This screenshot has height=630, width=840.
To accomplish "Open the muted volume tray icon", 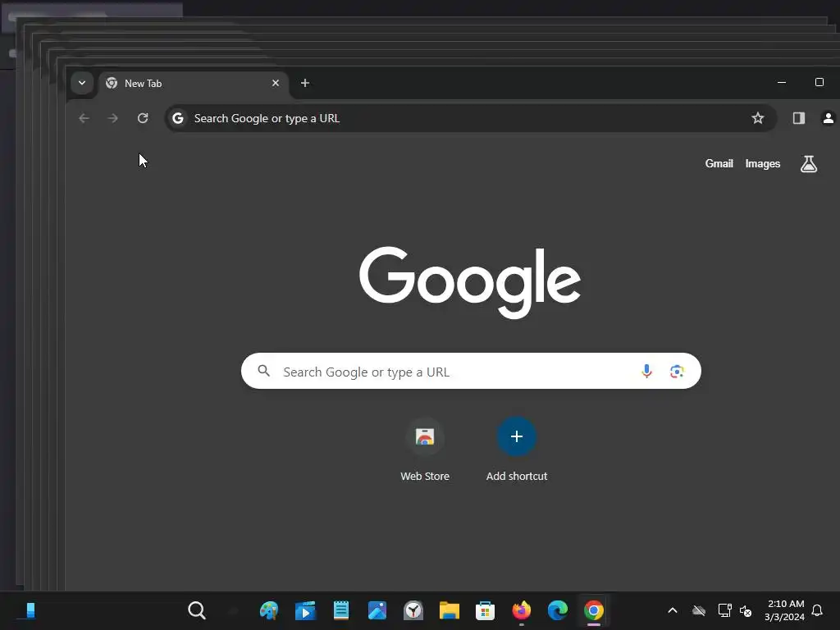I will [x=746, y=610].
